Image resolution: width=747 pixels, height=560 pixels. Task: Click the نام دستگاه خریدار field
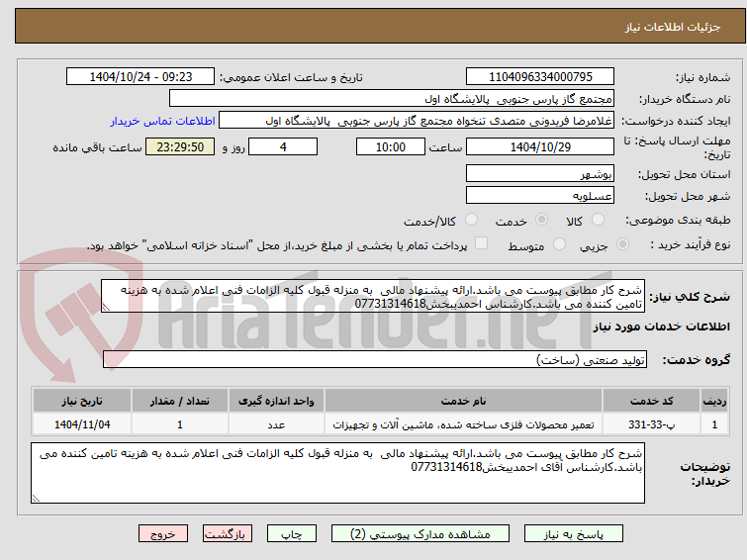392,99
